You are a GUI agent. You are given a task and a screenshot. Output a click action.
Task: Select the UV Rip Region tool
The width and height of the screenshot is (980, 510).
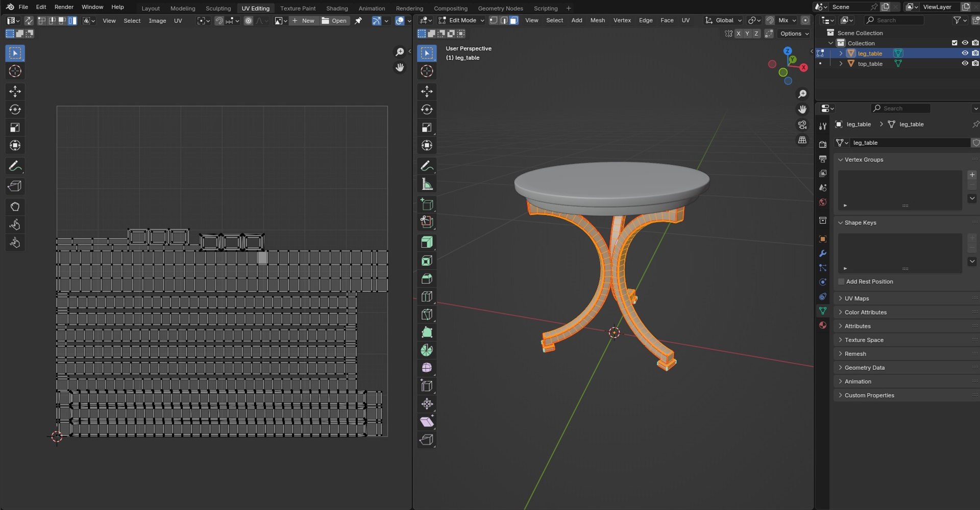[15, 187]
